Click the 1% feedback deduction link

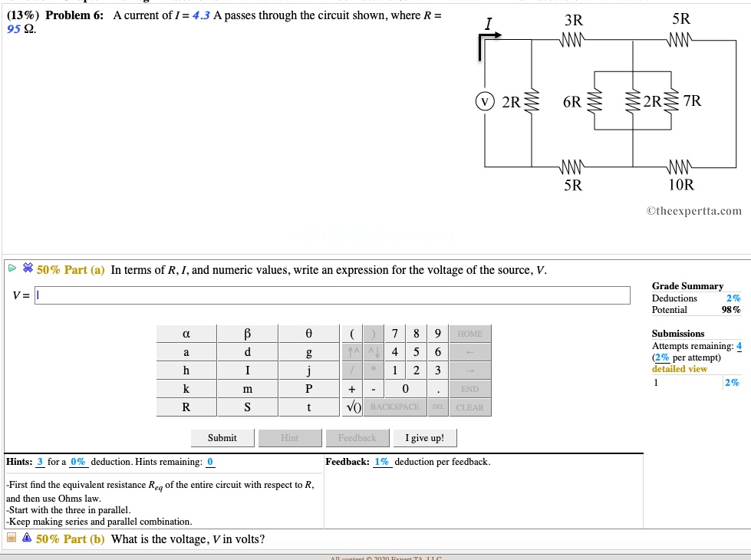point(382,462)
